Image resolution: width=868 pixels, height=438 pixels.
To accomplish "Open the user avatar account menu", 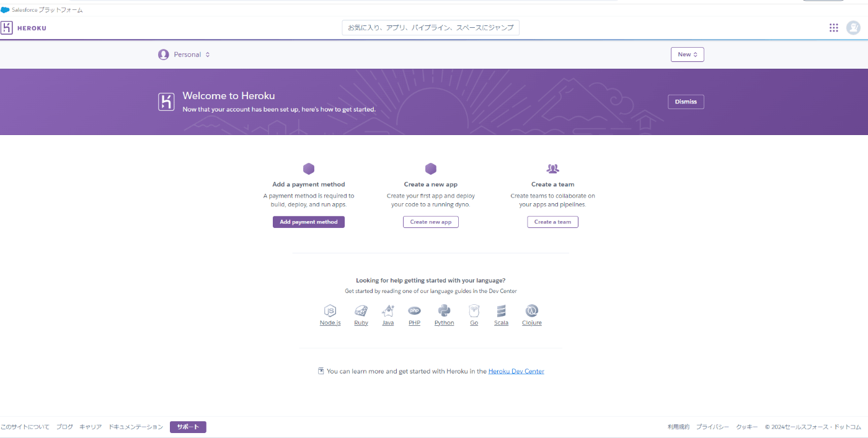I will pos(854,28).
